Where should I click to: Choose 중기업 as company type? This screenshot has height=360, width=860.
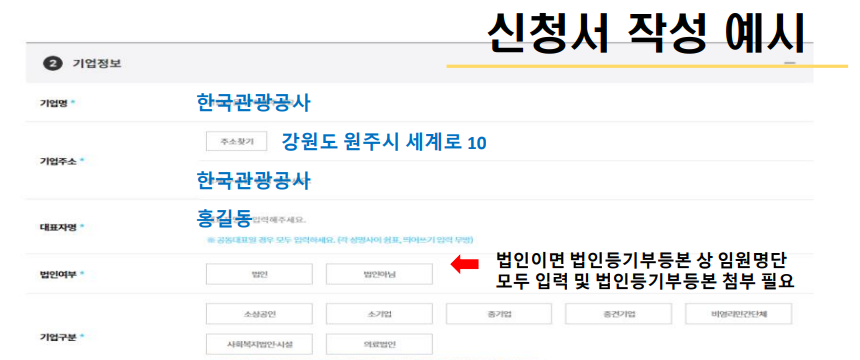coord(499,314)
